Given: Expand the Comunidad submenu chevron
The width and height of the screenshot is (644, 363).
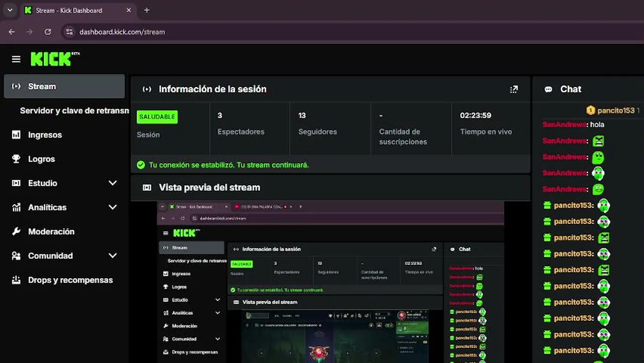Looking at the screenshot, I should coord(112,256).
